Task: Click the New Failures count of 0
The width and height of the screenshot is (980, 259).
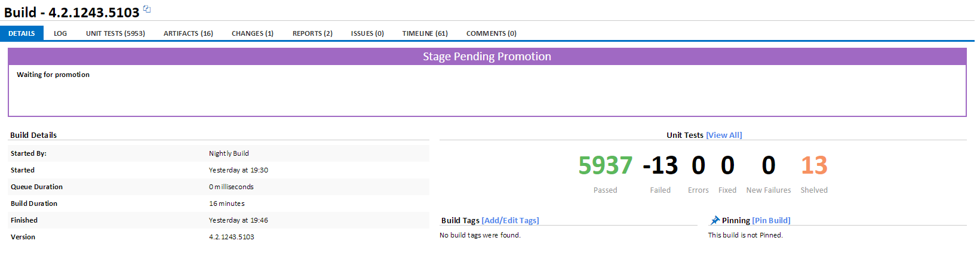Action: pyautogui.click(x=769, y=165)
